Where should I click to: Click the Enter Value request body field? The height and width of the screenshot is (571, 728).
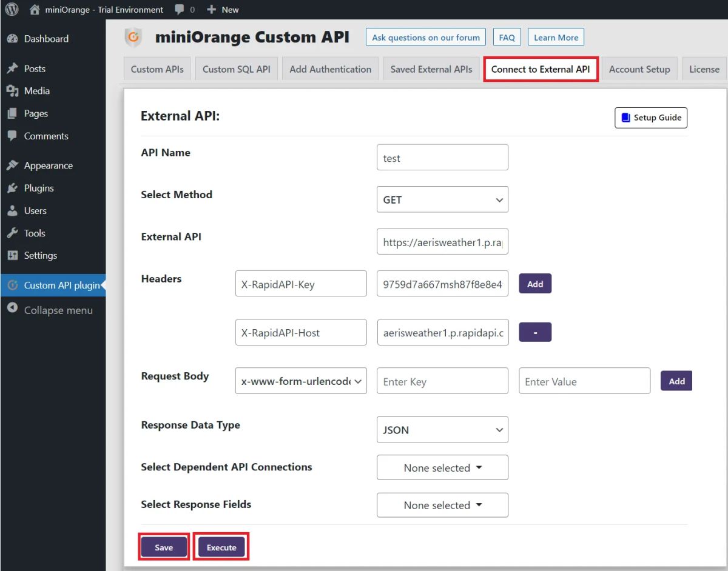coord(584,381)
